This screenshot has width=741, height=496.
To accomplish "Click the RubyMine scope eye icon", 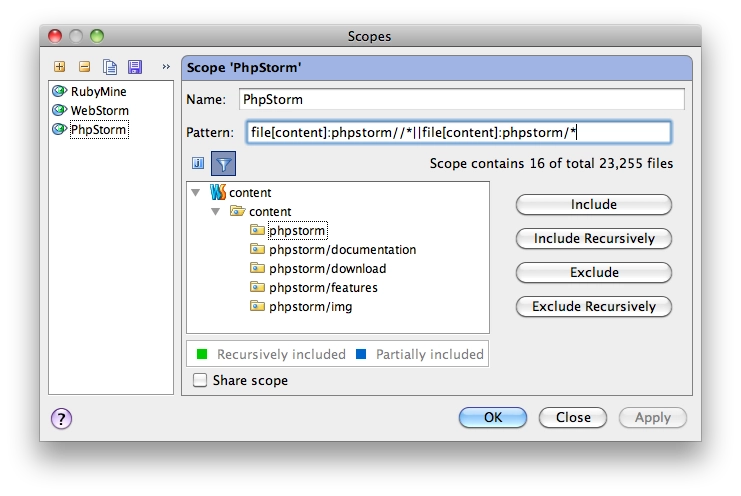I will (x=60, y=91).
